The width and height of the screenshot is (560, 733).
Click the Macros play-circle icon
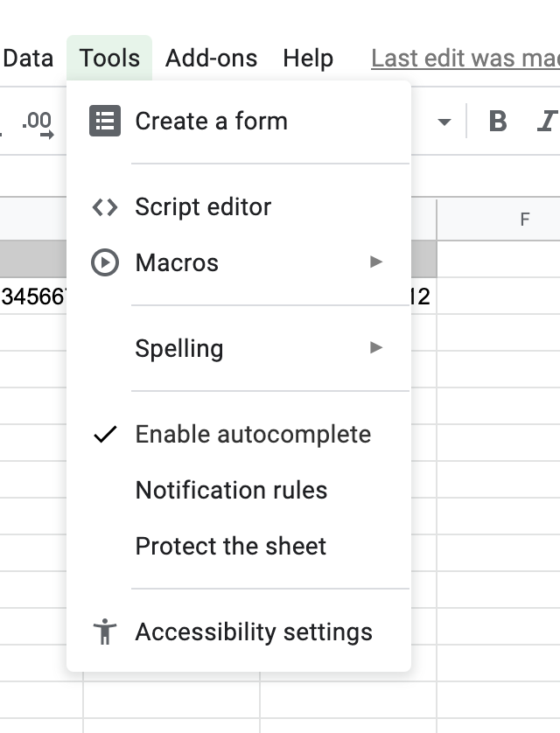tap(105, 262)
